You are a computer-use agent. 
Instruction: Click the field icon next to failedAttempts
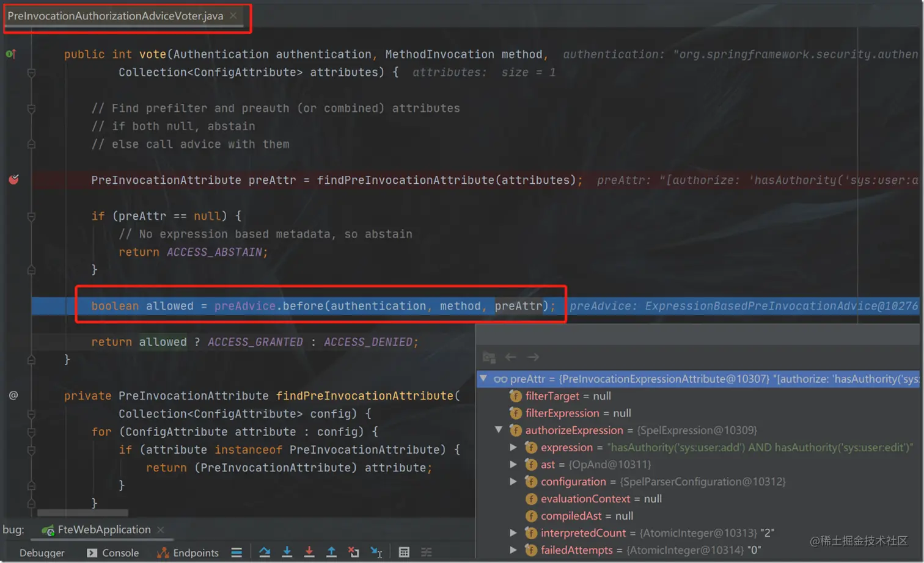coord(531,550)
